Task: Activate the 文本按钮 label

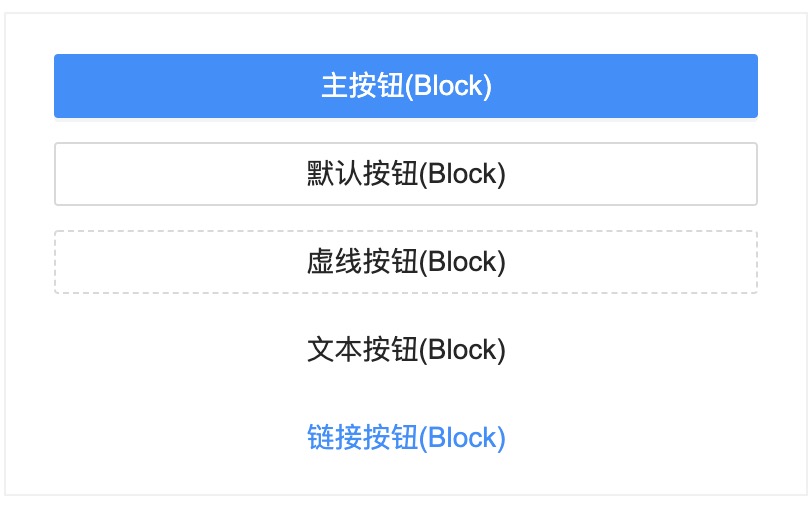Action: pyautogui.click(x=406, y=350)
